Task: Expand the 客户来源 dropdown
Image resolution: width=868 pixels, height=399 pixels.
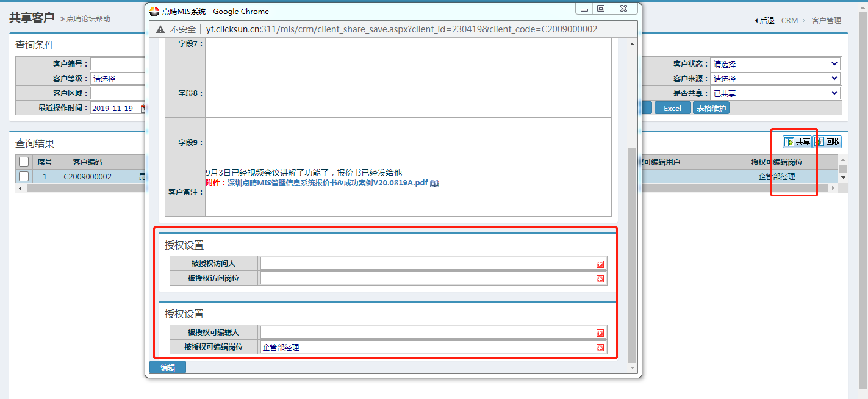Action: (775, 79)
